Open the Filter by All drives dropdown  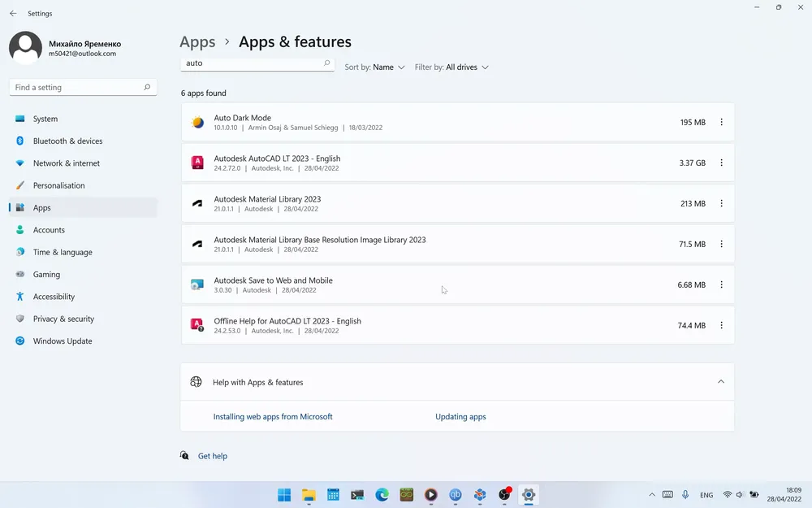tap(451, 67)
